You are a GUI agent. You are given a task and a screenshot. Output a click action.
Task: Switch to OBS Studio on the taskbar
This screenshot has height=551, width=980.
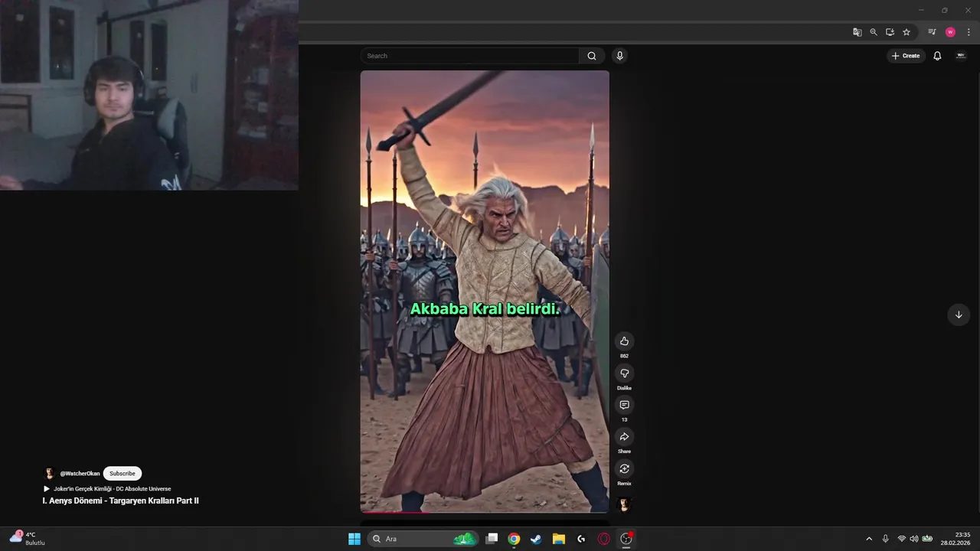[626, 539]
